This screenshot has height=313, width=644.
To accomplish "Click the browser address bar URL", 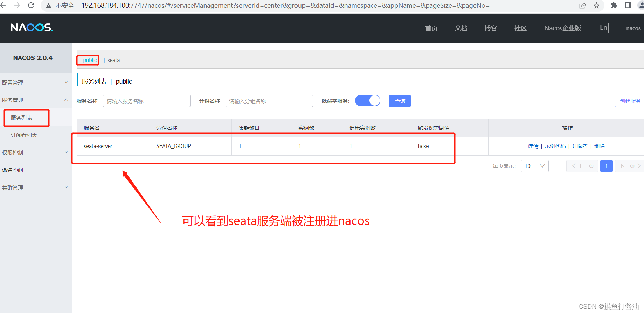I will [x=285, y=6].
